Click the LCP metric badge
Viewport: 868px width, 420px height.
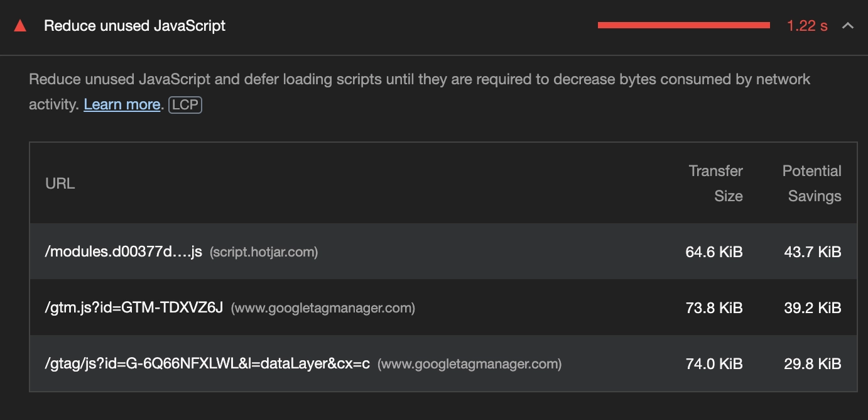[x=185, y=104]
